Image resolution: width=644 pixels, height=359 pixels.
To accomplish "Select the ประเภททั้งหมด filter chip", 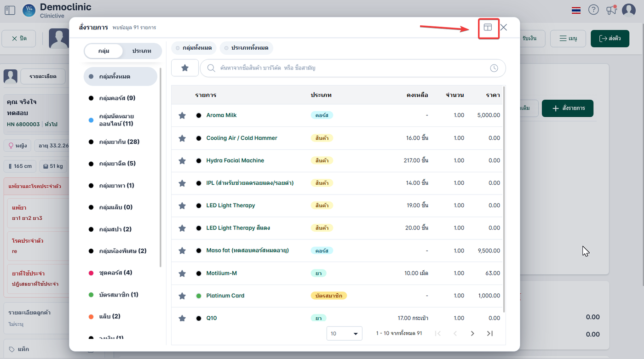I will [x=247, y=48].
